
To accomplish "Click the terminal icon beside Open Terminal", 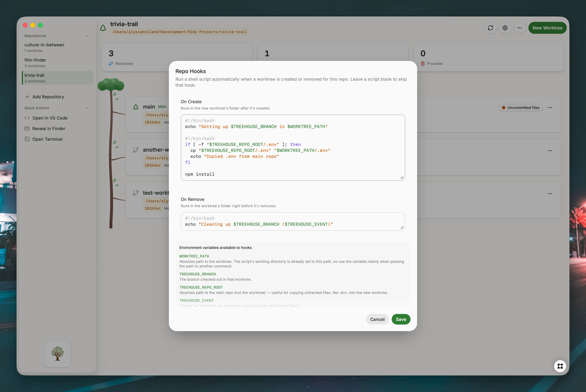I will click(27, 139).
